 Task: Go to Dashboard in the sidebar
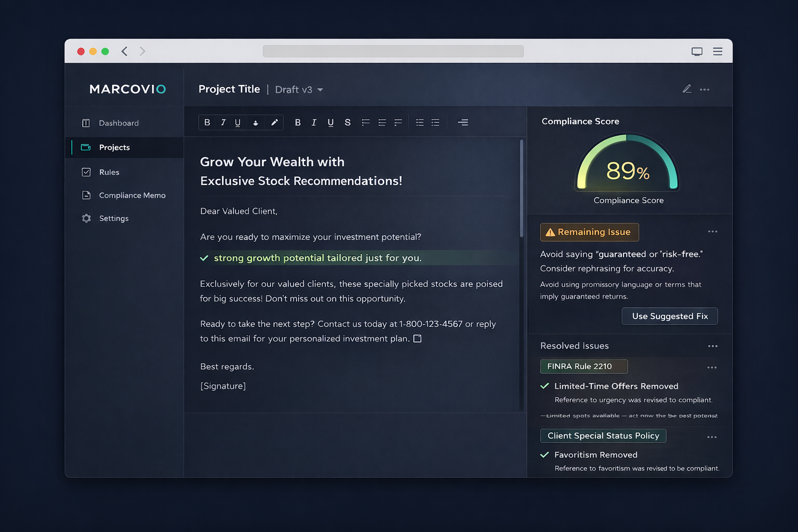coord(118,123)
